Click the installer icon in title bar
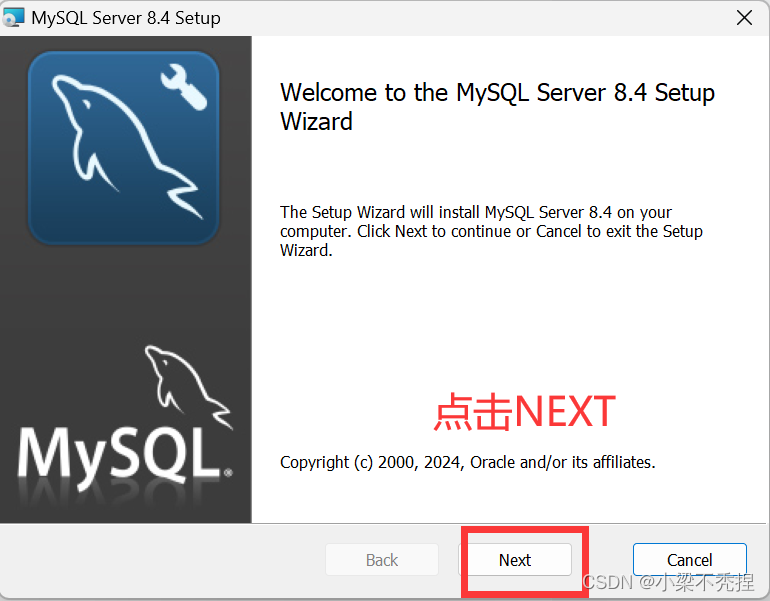This screenshot has height=601, width=770. 13,18
